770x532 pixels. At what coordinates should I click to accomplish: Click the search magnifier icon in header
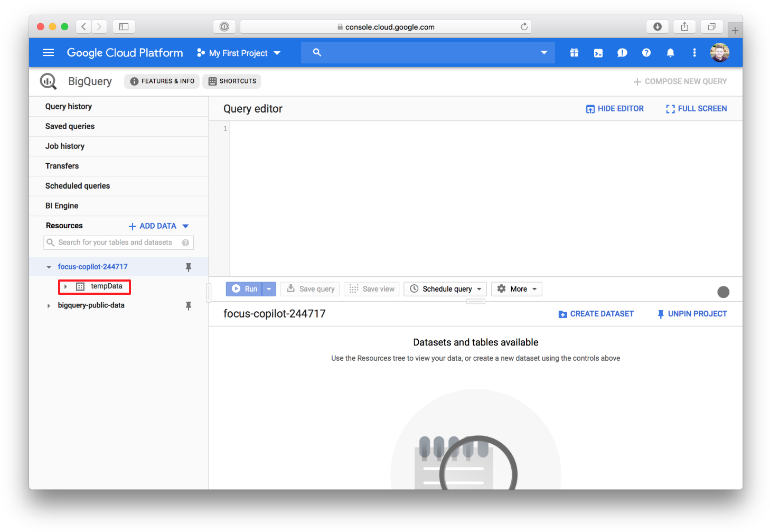(317, 52)
